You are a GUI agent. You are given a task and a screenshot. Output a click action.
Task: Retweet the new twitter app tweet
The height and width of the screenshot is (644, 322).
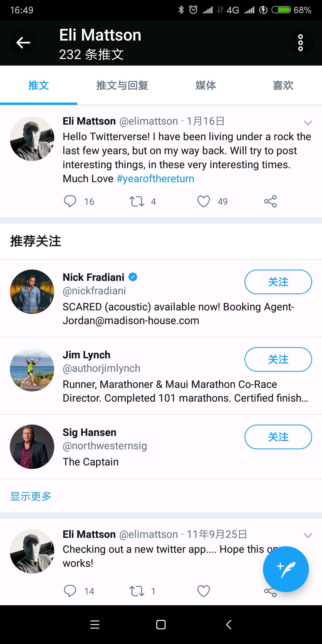click(x=137, y=591)
